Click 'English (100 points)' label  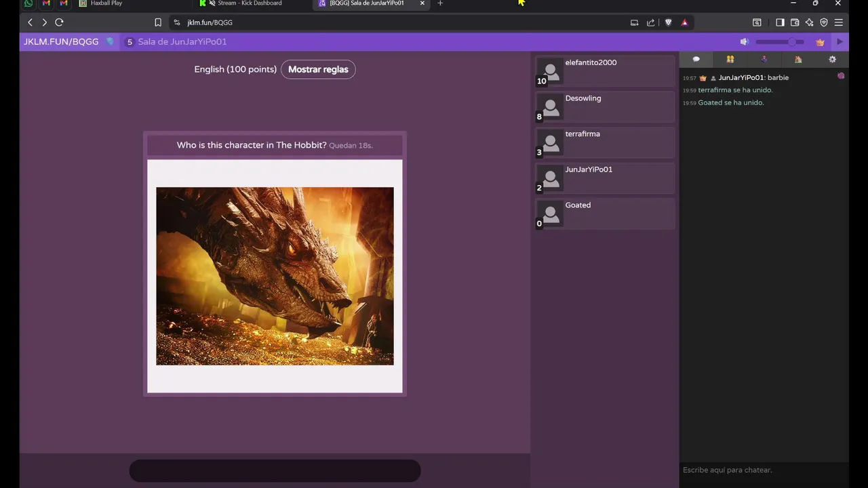pos(235,69)
